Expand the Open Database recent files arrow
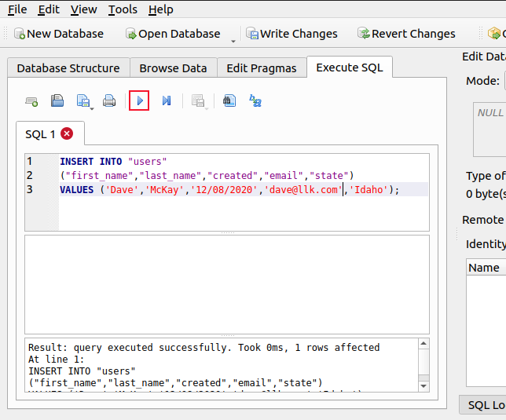506x420 pixels. coord(233,39)
